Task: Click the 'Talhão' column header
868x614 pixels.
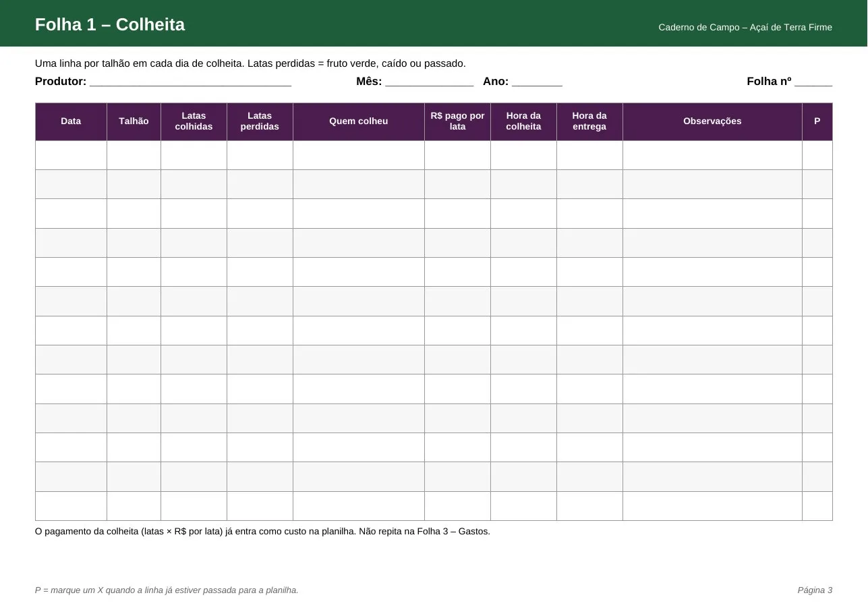Action: [134, 121]
